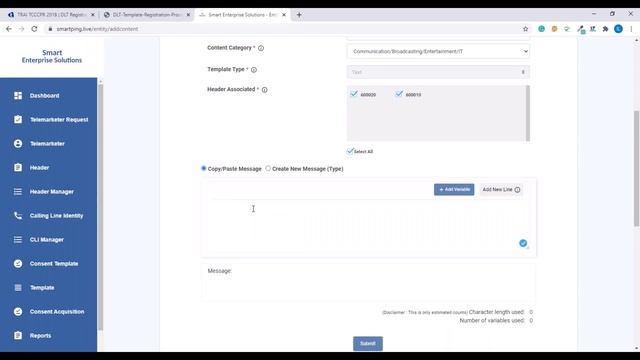The width and height of the screenshot is (640, 360).
Task: Click the header list box scrollbar
Action: point(528,113)
